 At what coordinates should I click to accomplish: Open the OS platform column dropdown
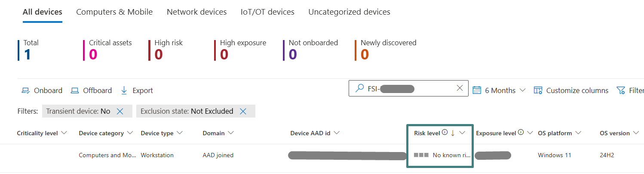[x=579, y=133]
